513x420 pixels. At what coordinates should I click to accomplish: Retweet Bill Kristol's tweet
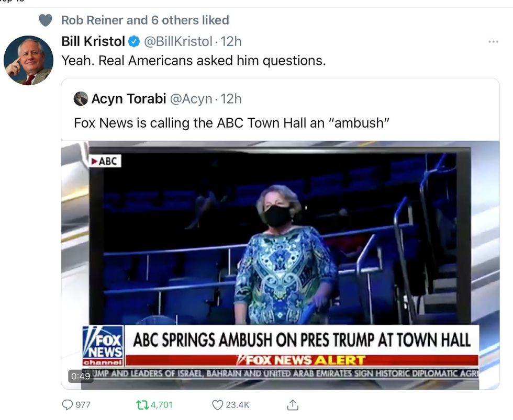click(x=142, y=405)
